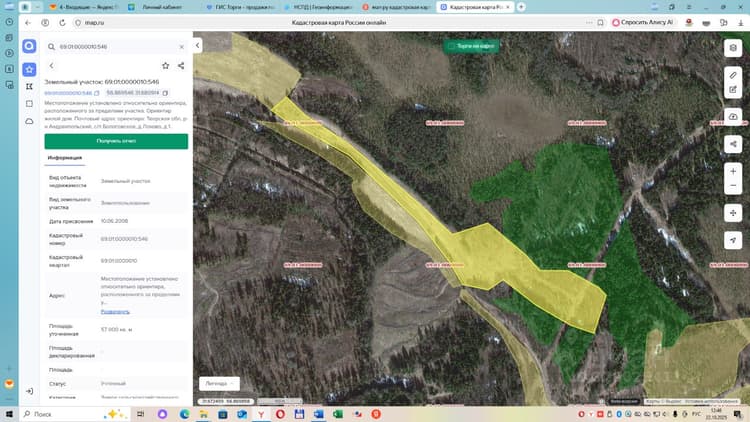Go back with the panel's back arrow

pyautogui.click(x=52, y=66)
